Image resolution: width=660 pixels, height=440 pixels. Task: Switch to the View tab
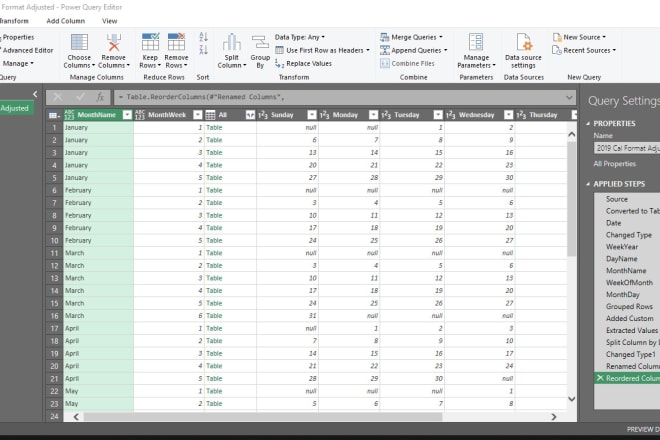click(x=109, y=21)
